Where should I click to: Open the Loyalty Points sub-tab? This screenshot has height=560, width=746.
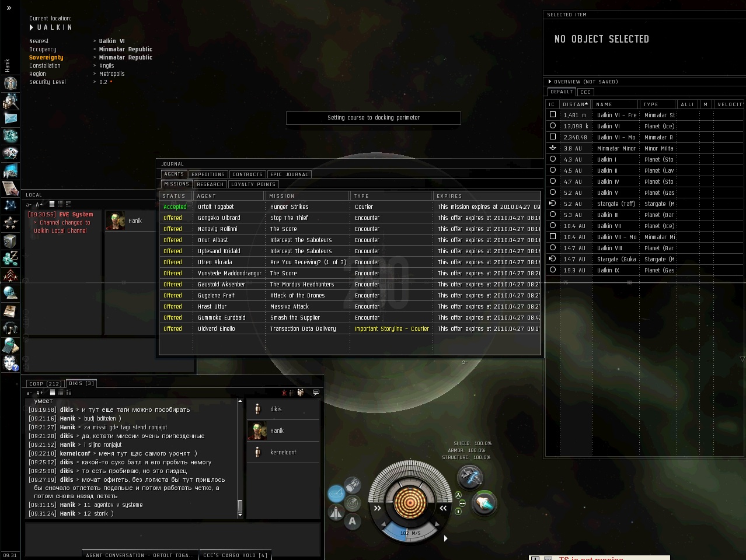[253, 184]
